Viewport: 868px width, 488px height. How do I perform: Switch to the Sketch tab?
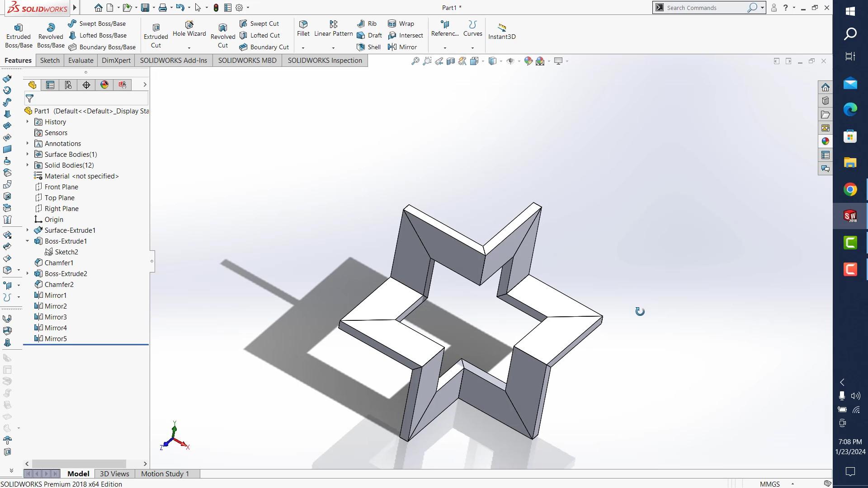click(x=50, y=61)
